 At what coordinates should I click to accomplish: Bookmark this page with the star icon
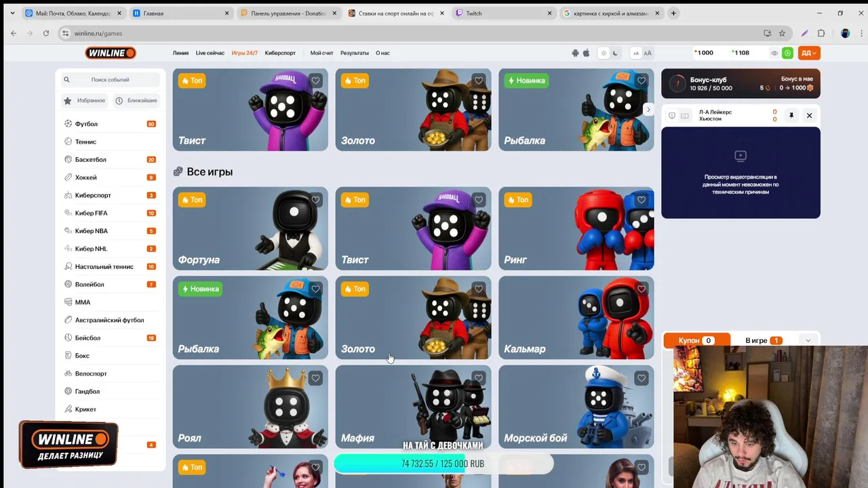782,33
